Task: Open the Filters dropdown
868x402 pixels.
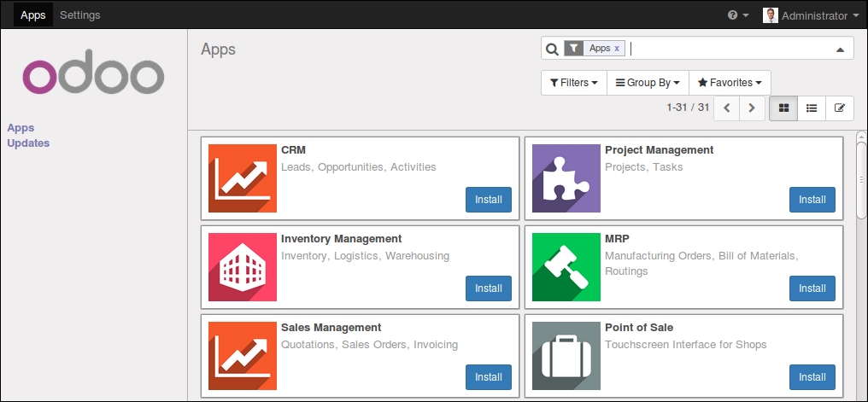Action: (x=574, y=83)
